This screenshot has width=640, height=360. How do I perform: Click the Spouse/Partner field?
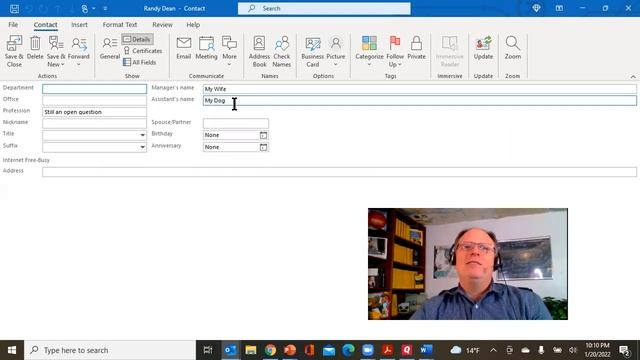click(x=236, y=123)
